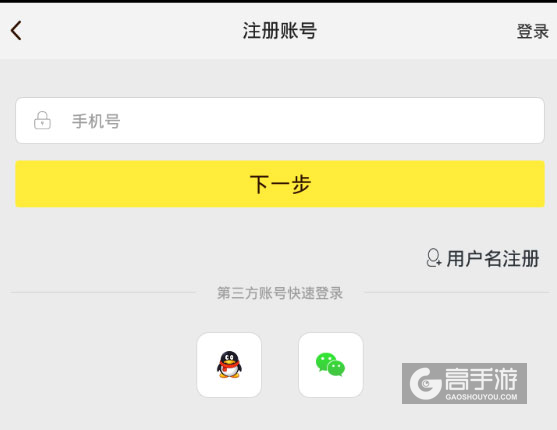Screen dimensions: 557x430
Task: Sign in with the green WeChat icon
Action: pos(330,365)
